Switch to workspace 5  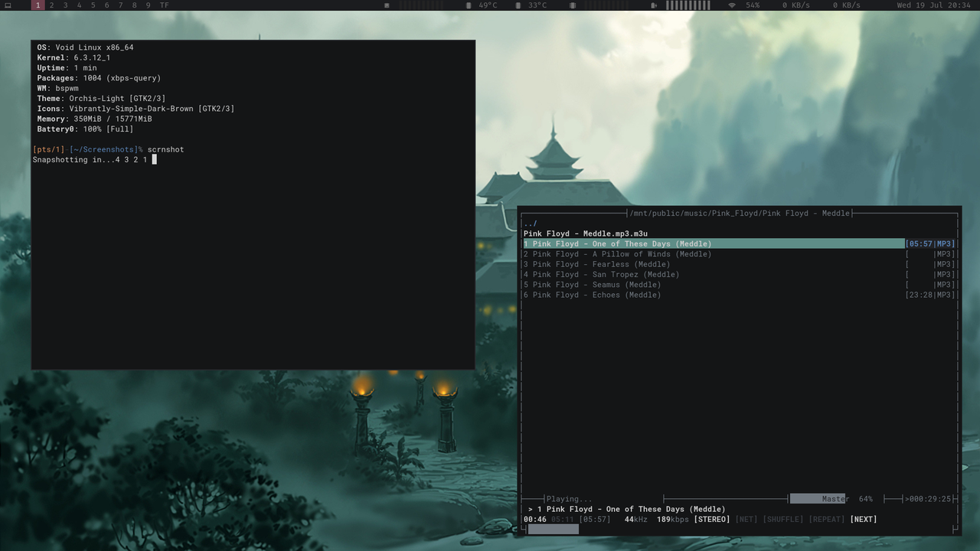pyautogui.click(x=93, y=5)
